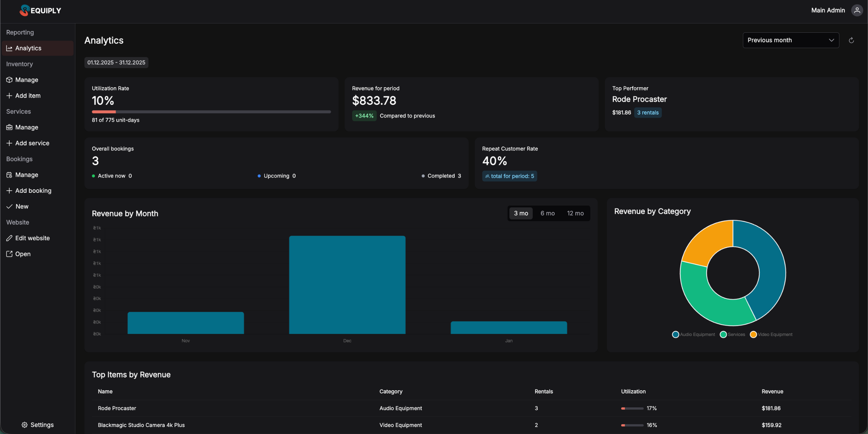Viewport: 868px width, 434px height.
Task: Click the Edit website pencil icon
Action: pos(9,238)
